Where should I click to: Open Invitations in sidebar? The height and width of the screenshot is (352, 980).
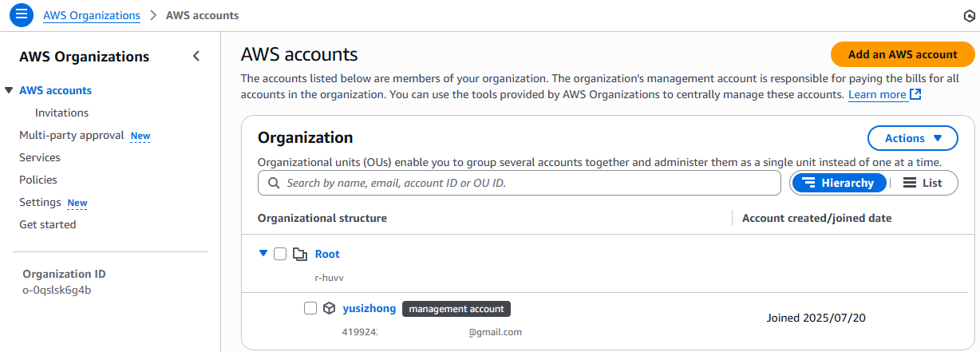61,113
